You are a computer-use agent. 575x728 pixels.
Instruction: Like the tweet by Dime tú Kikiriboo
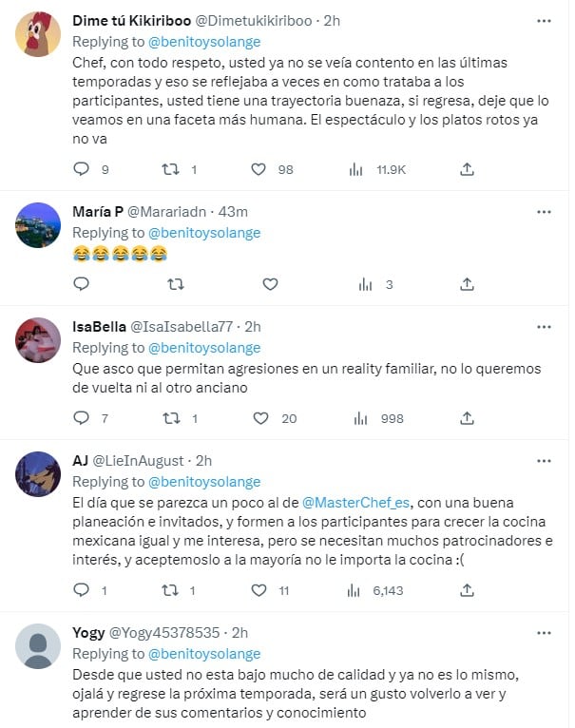tap(259, 169)
